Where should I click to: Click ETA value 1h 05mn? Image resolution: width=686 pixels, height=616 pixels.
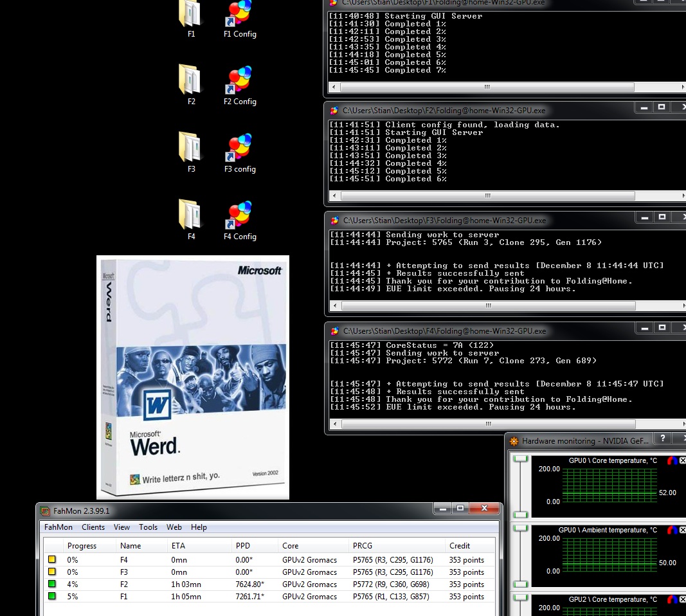point(186,596)
